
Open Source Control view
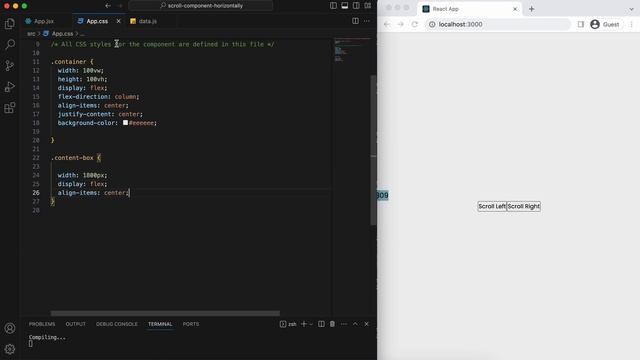pos(10,65)
